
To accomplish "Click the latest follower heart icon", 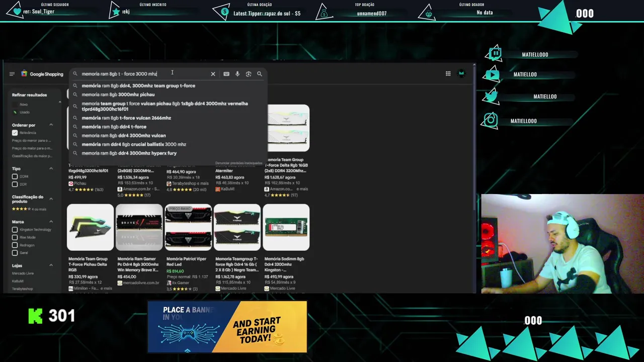I will click(17, 11).
